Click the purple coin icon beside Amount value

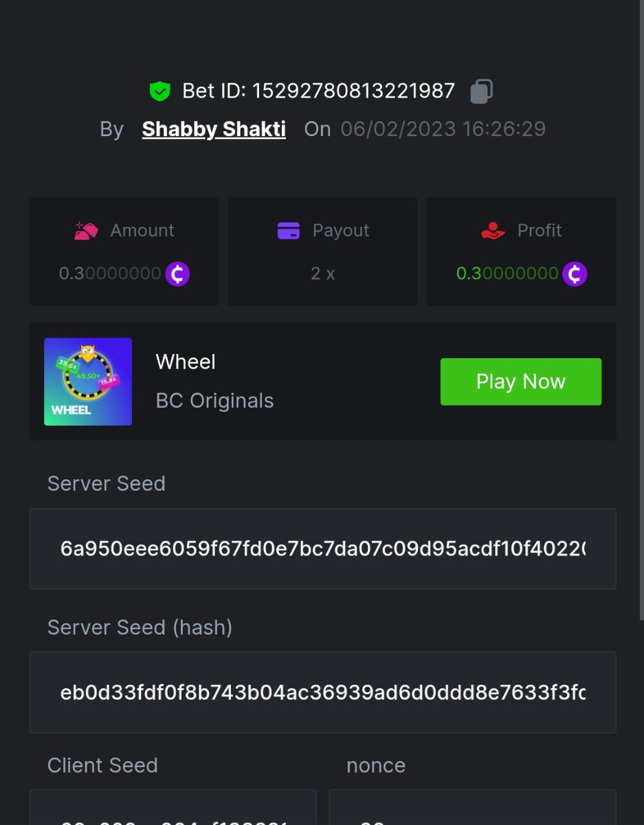pos(177,274)
